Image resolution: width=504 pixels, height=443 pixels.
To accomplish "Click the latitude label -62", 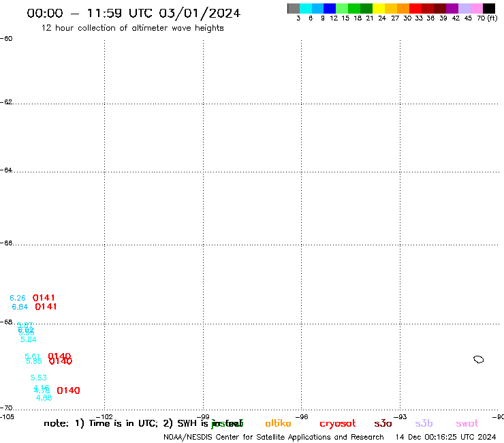I will (x=6, y=102).
